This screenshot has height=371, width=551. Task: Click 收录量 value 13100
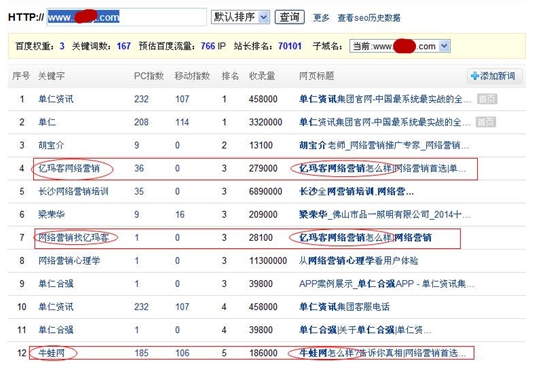[x=261, y=145]
